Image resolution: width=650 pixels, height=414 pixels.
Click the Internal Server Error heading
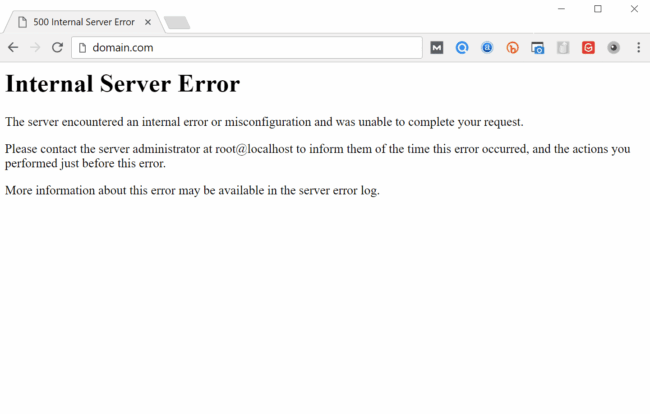[x=122, y=84]
